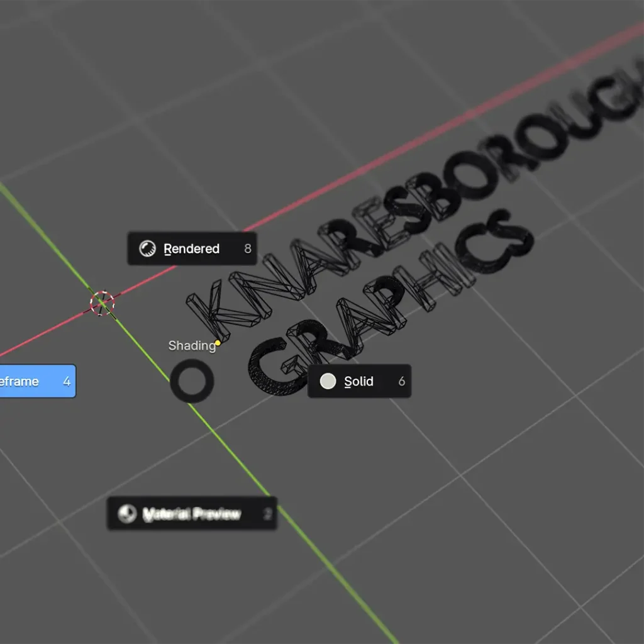Click the yellow dot beside Shading label
This screenshot has width=644, height=644.
(218, 343)
